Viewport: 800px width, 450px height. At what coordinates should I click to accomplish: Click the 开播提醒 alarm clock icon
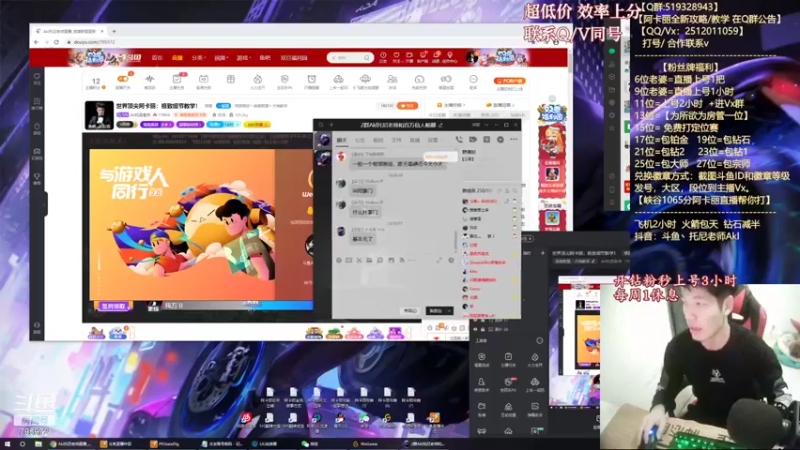[x=311, y=81]
